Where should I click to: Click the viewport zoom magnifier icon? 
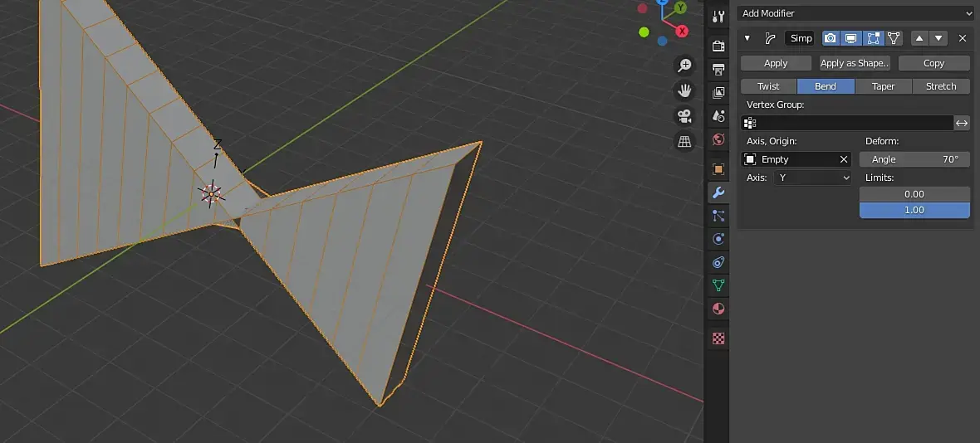[x=685, y=65]
